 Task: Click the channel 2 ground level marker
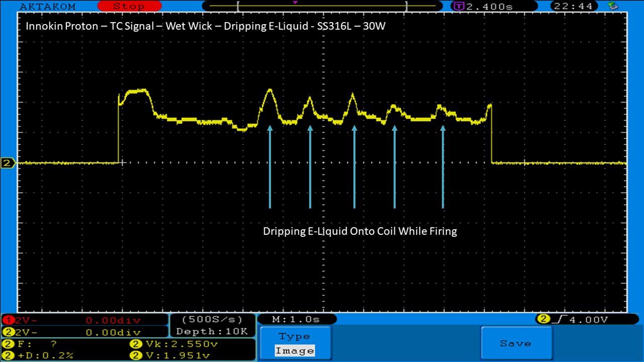(x=9, y=163)
